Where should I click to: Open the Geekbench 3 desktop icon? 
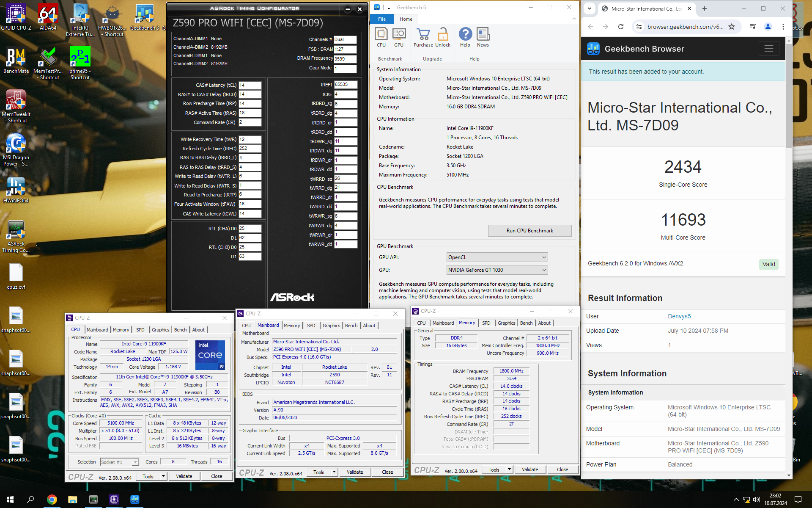pyautogui.click(x=144, y=17)
